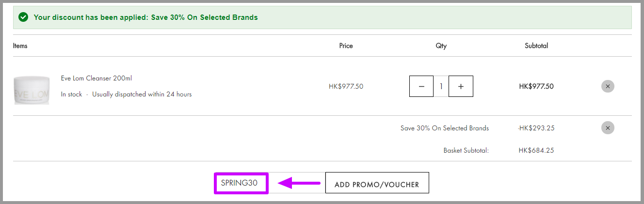644x204 pixels.
Task: Click the Qty column header
Action: (441, 46)
